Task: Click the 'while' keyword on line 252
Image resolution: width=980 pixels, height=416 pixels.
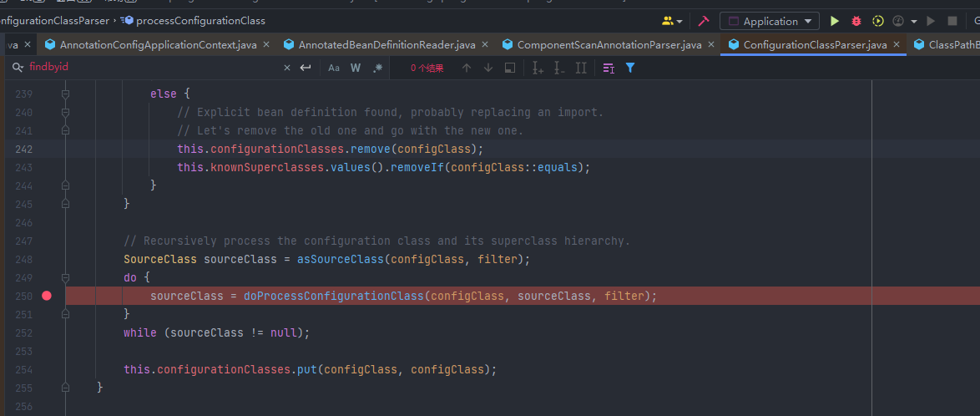Action: tap(140, 332)
